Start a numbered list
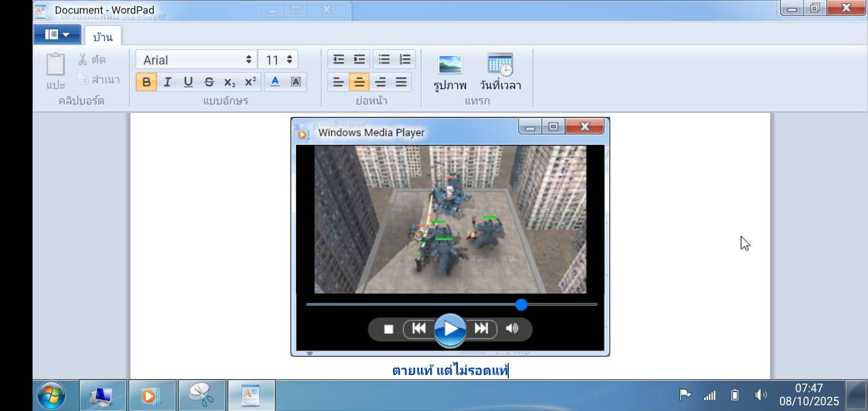Screen dimensions: 868x411 pyautogui.click(x=405, y=59)
